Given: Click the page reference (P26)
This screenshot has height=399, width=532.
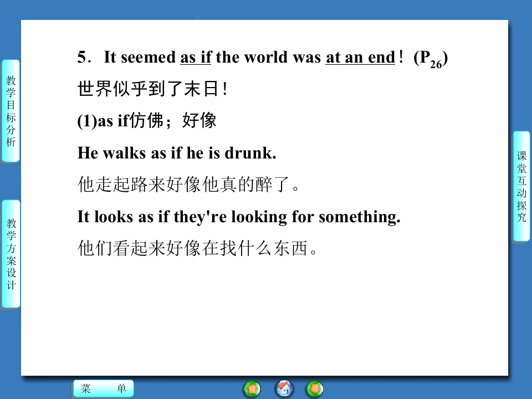Looking at the screenshot, I should click(x=431, y=59).
